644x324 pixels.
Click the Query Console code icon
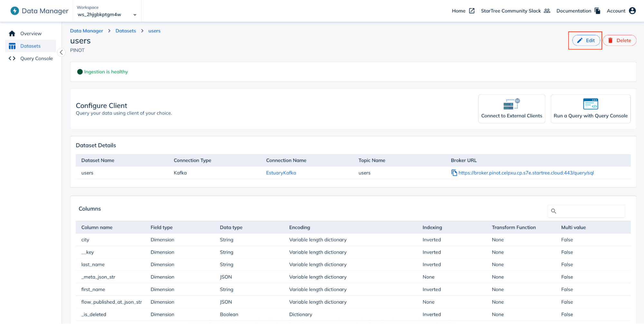click(x=12, y=58)
